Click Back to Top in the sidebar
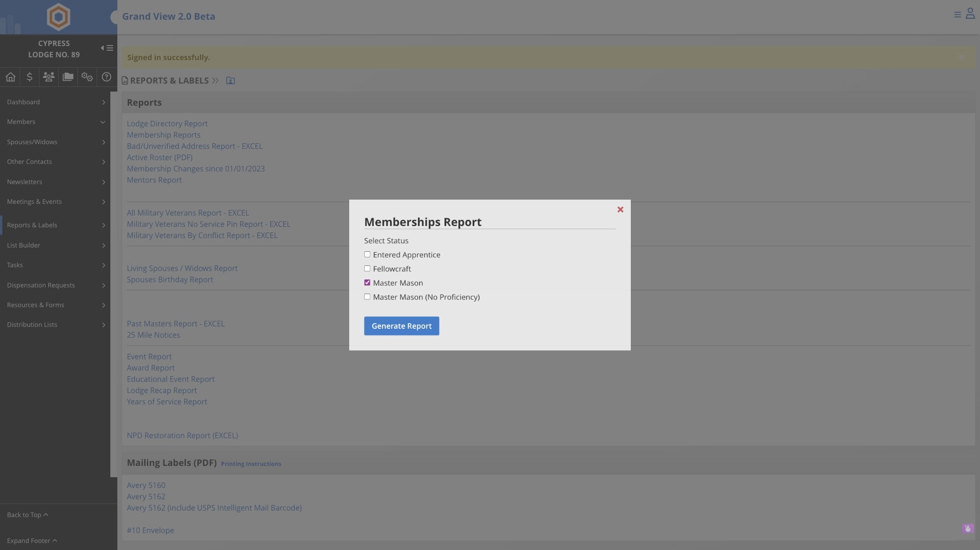 [x=27, y=515]
